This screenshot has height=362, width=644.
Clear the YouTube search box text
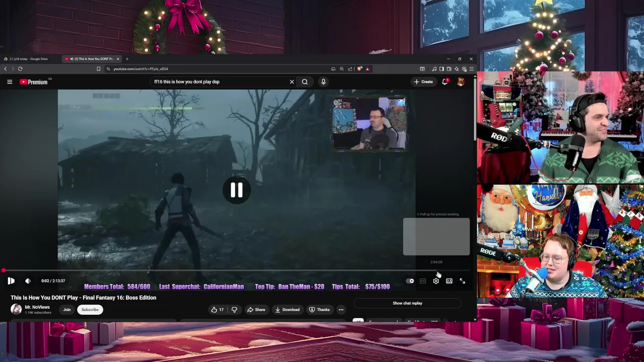[x=292, y=81]
